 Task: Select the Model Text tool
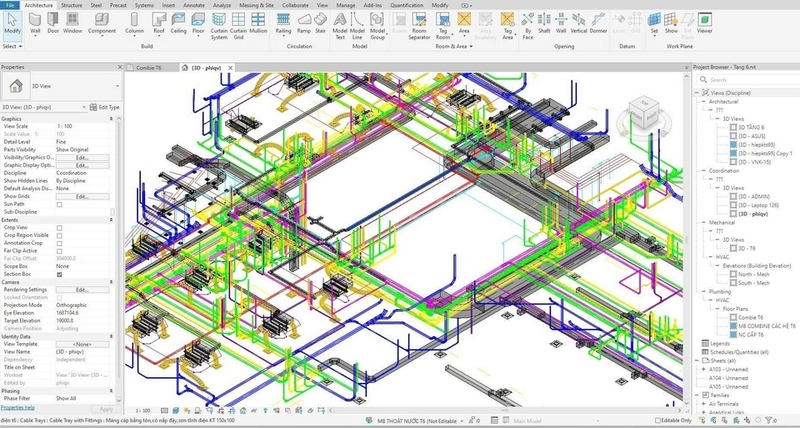point(340,27)
